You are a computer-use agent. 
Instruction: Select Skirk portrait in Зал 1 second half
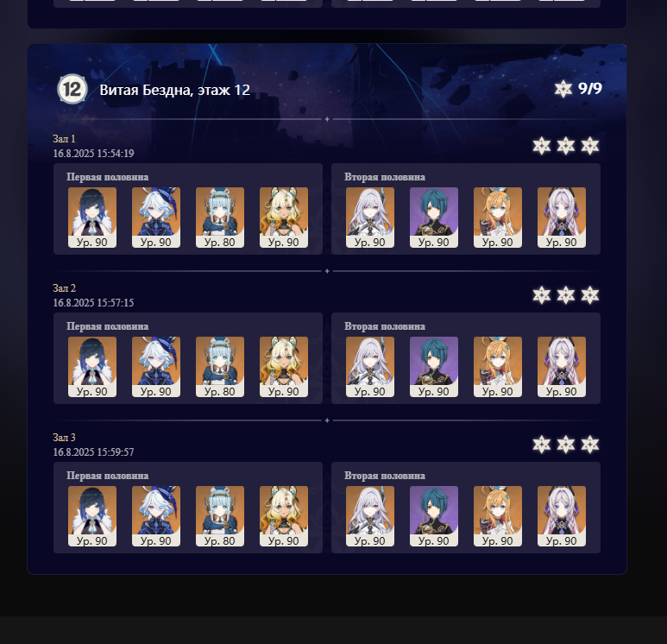tap(370, 218)
